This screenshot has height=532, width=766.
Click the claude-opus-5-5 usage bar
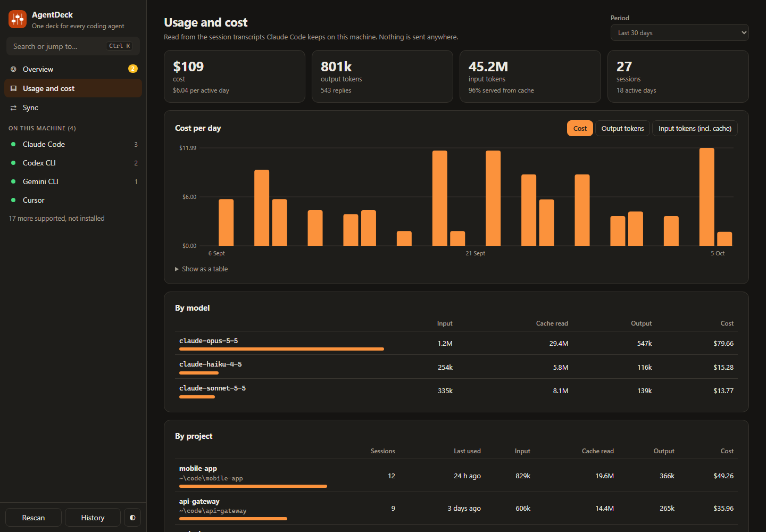pyautogui.click(x=281, y=349)
